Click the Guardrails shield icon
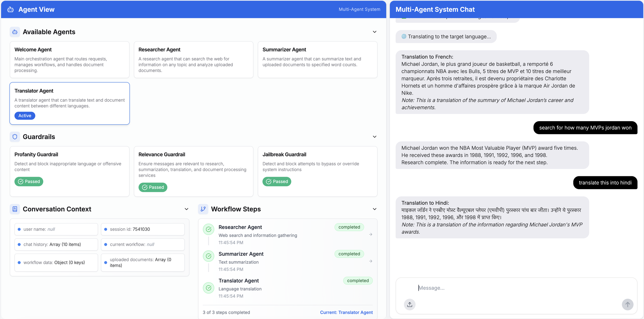Viewport: 644px width, 319px height. pyautogui.click(x=15, y=137)
